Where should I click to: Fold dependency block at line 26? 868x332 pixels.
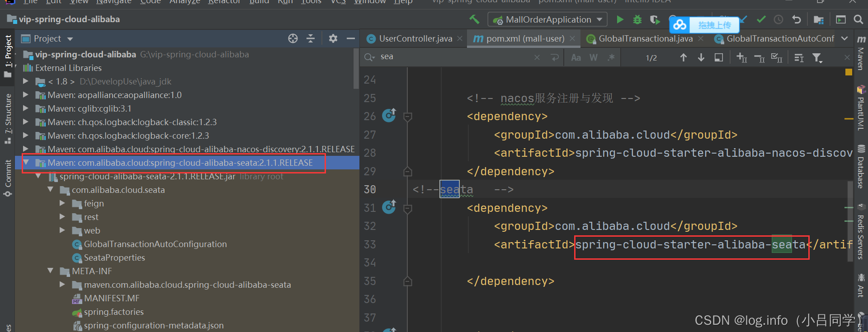pyautogui.click(x=407, y=117)
